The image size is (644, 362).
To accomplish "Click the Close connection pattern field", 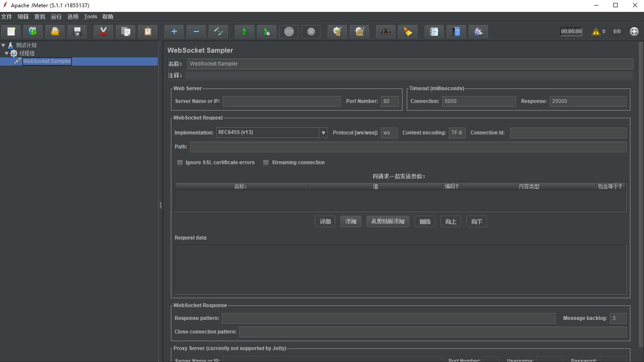I will [x=433, y=332].
